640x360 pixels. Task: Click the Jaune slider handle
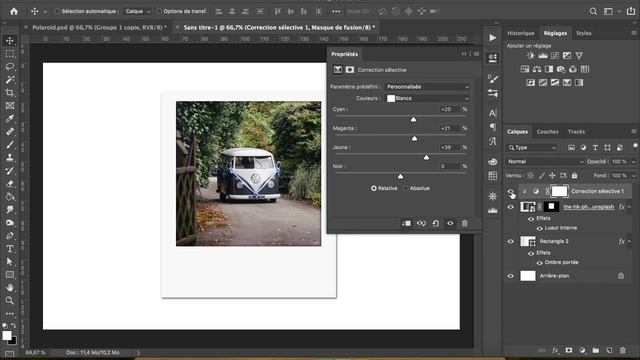(x=426, y=157)
